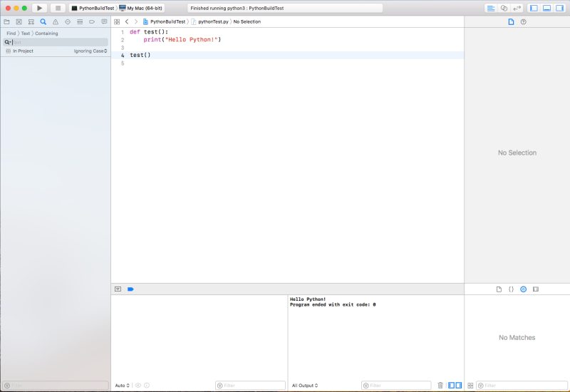Clear the console with trash icon
Screen dimensions: 570x392
click(440, 386)
